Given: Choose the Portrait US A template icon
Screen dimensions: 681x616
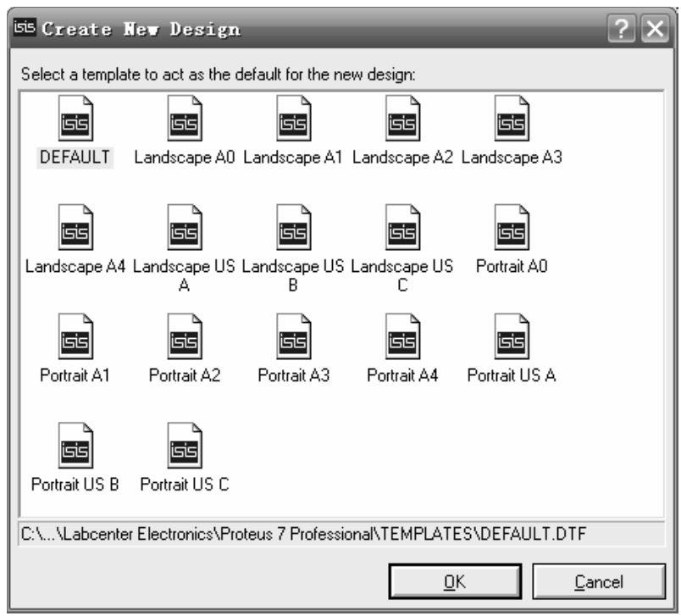Looking at the screenshot, I should coord(512,336).
